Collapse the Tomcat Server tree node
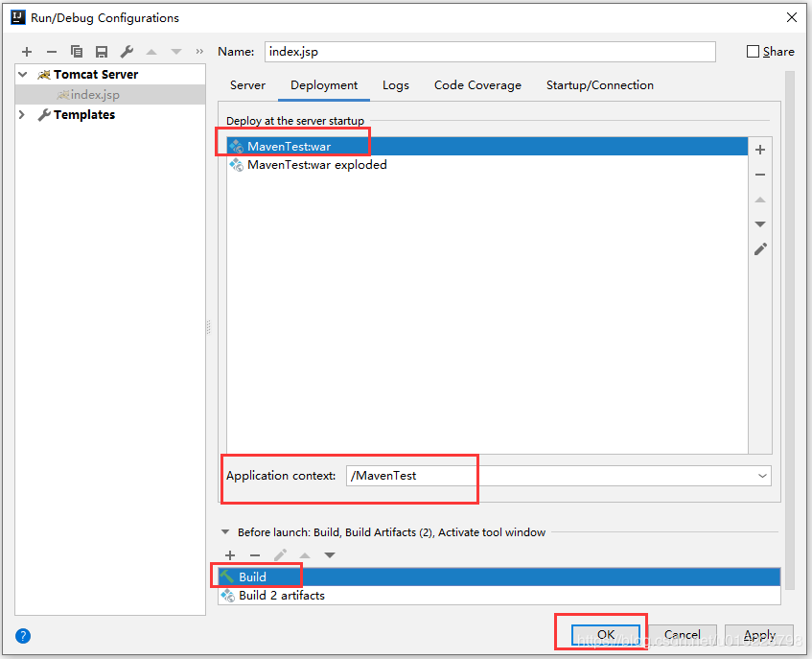 (22, 75)
